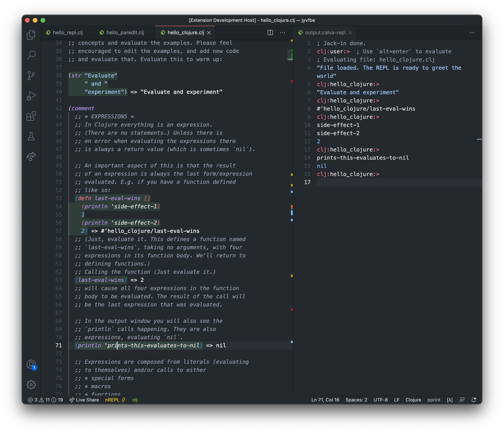Viewport: 504px width, 433px height.
Task: Split the editor to the right
Action: point(270,33)
